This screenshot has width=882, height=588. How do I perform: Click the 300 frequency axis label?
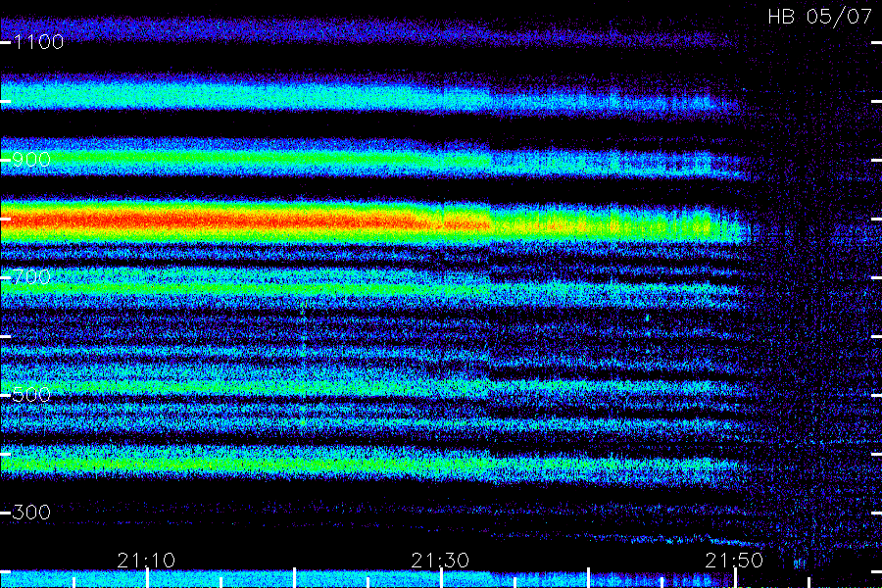click(x=32, y=513)
